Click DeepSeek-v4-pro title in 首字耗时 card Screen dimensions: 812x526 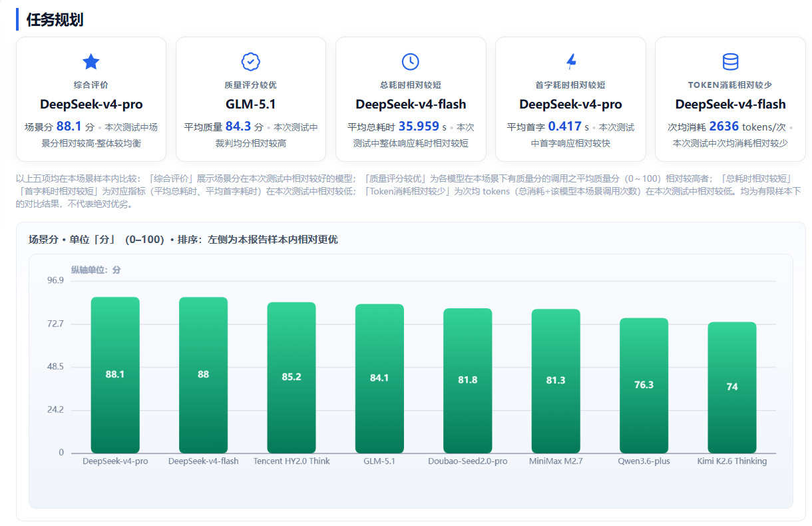[x=570, y=105]
